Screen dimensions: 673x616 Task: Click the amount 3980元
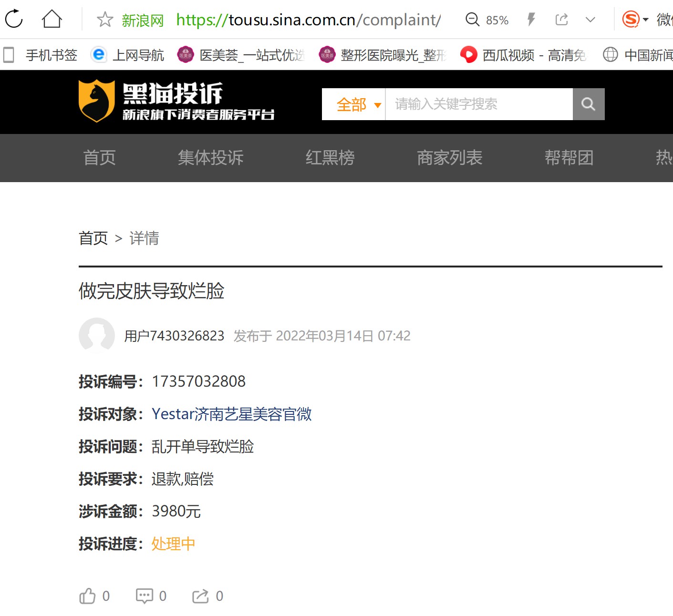coord(176,511)
